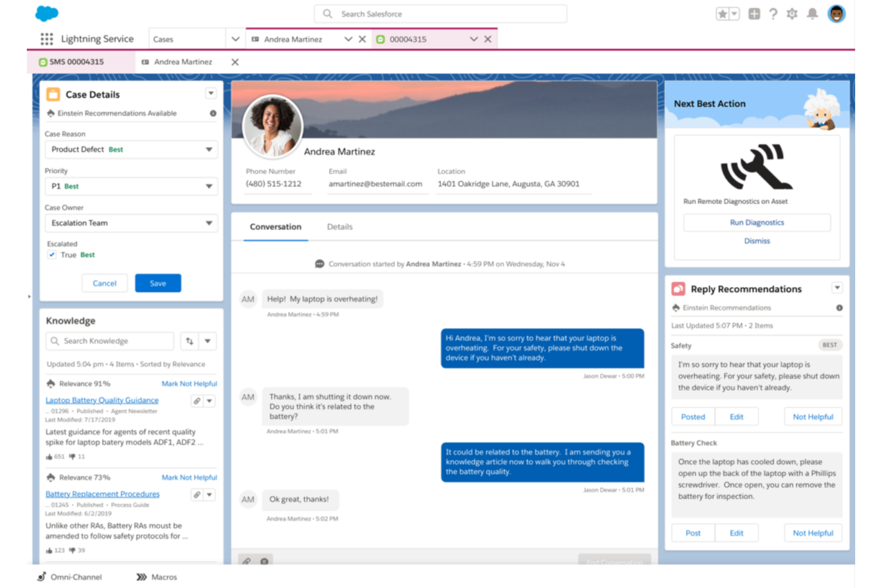This screenshot has height=588, width=882.
Task: Click the attachment paperclip in the conversation composer
Action: point(247,561)
